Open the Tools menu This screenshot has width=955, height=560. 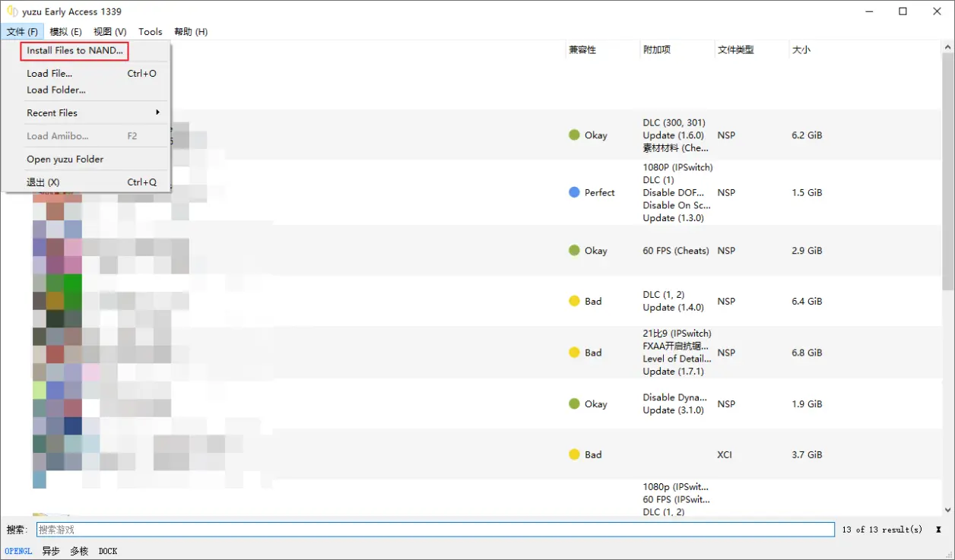(x=151, y=31)
